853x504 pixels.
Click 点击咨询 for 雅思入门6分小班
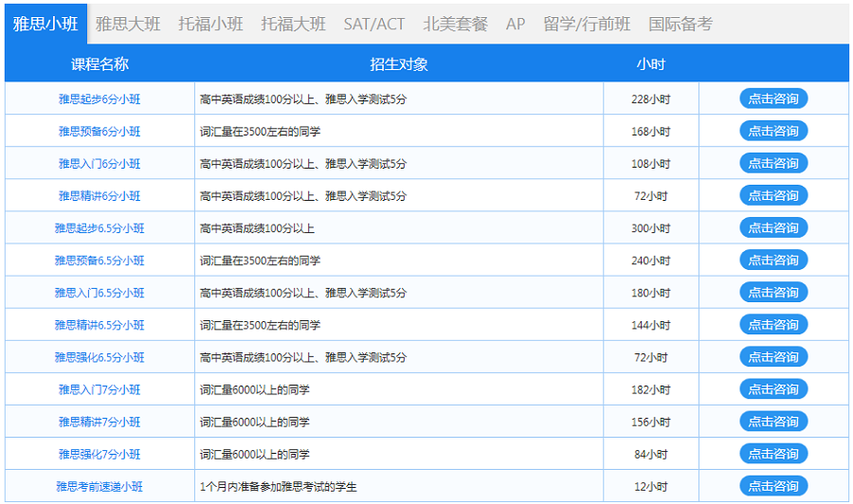click(x=773, y=163)
